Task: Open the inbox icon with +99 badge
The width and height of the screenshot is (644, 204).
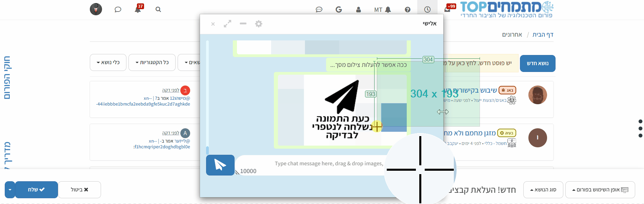Action: pyautogui.click(x=447, y=9)
